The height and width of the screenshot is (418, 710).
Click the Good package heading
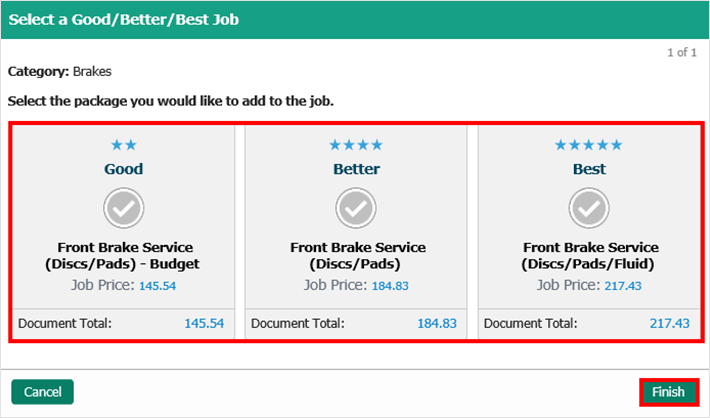(124, 169)
